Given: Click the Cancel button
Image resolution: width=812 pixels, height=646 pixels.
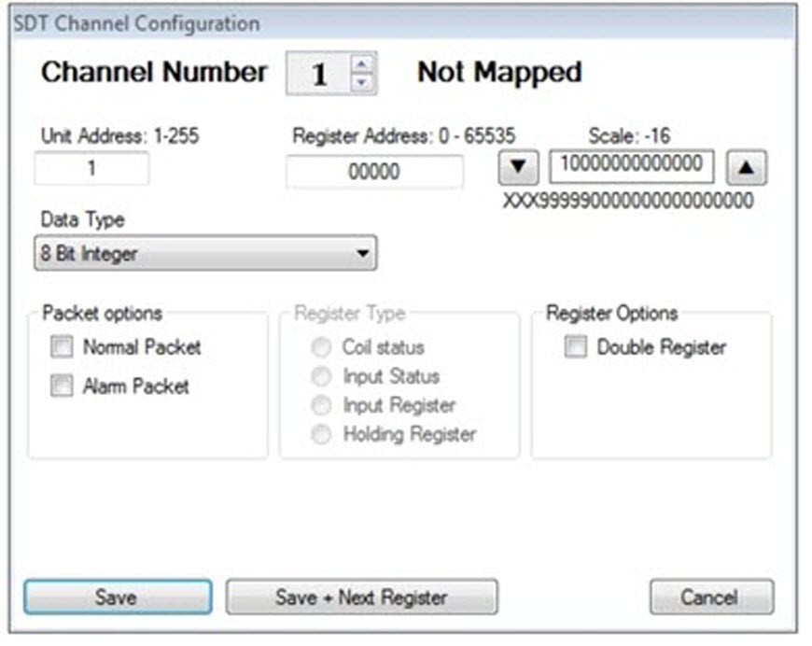Looking at the screenshot, I should [x=712, y=597].
